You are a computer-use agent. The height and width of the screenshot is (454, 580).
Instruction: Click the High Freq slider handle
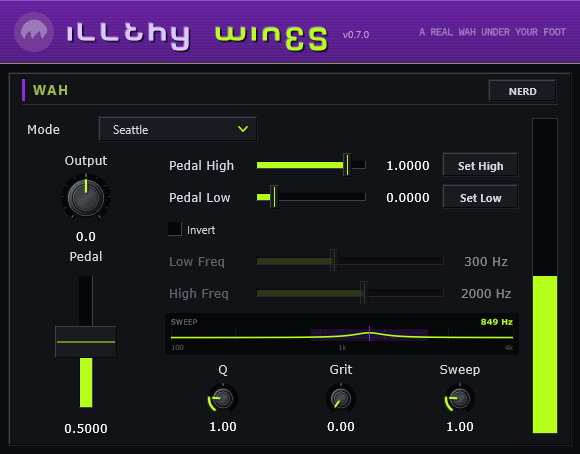364,293
